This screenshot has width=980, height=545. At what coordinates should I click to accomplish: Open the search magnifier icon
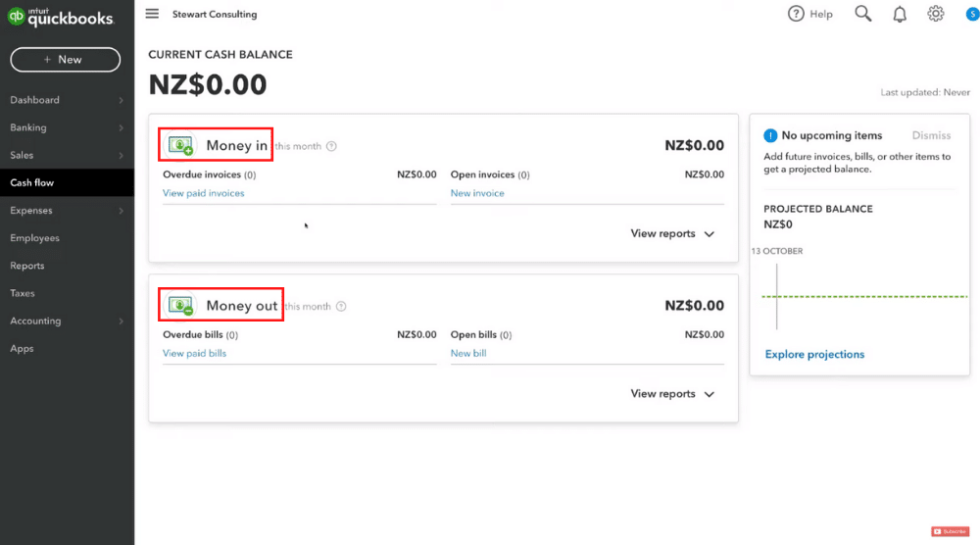point(863,14)
